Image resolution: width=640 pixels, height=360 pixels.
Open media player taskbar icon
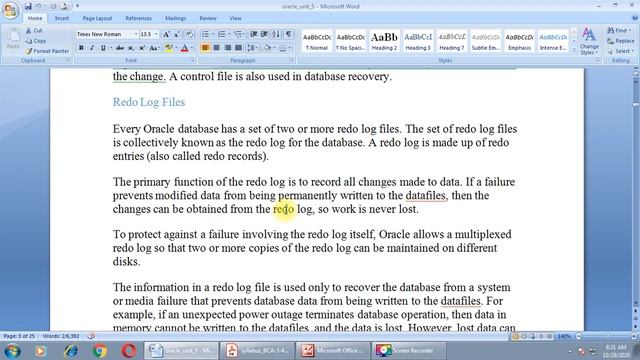click(x=40, y=351)
